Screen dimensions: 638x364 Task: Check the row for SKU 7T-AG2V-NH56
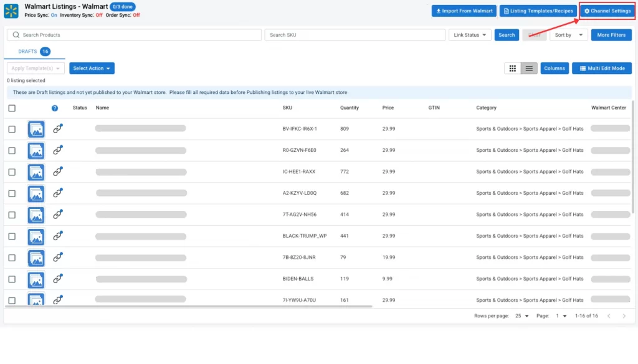12,215
